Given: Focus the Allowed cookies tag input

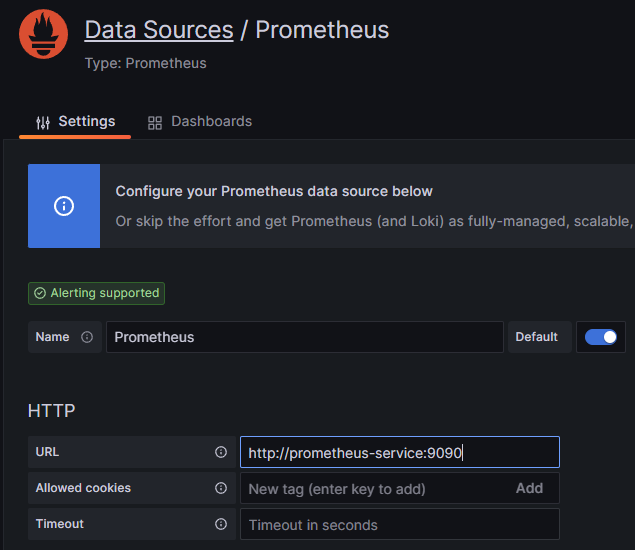Looking at the screenshot, I should [370, 488].
